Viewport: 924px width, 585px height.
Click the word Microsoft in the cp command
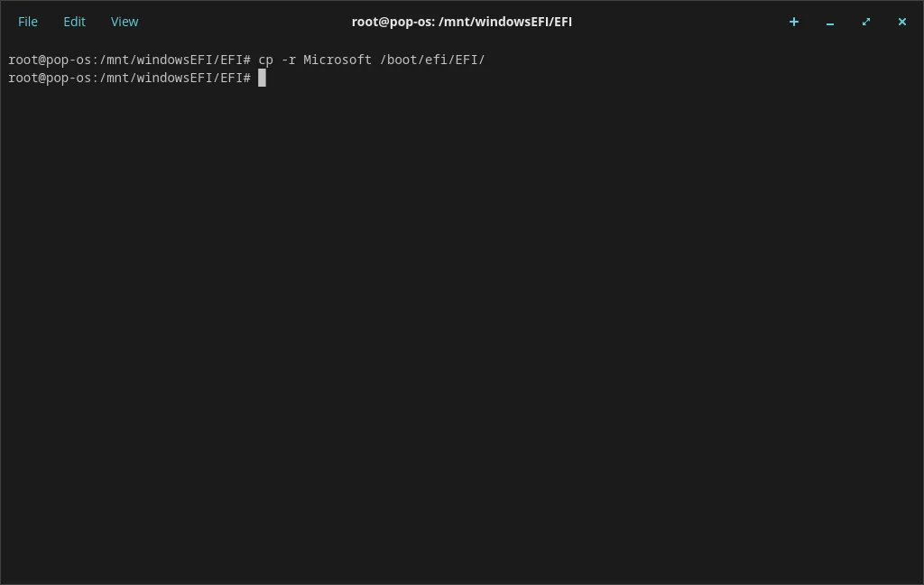[x=337, y=60]
